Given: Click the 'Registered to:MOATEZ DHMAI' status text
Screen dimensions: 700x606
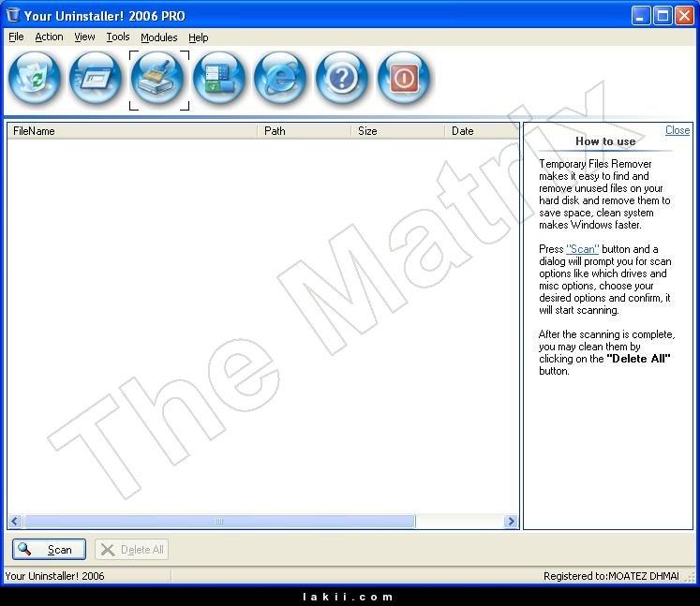Looking at the screenshot, I should tap(611, 576).
